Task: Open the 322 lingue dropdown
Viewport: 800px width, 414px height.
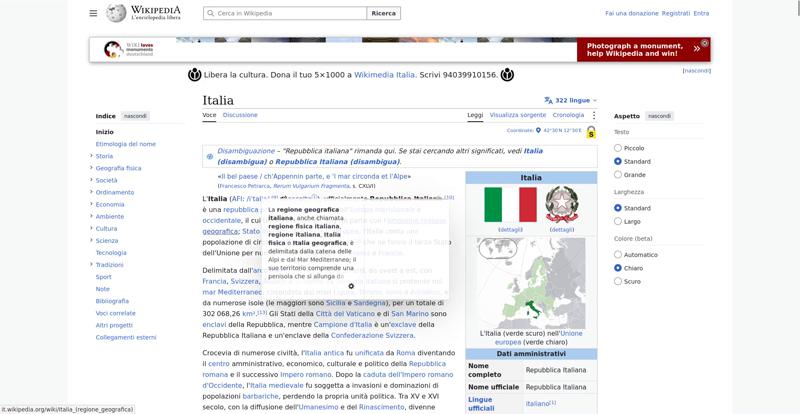Action: click(x=570, y=101)
